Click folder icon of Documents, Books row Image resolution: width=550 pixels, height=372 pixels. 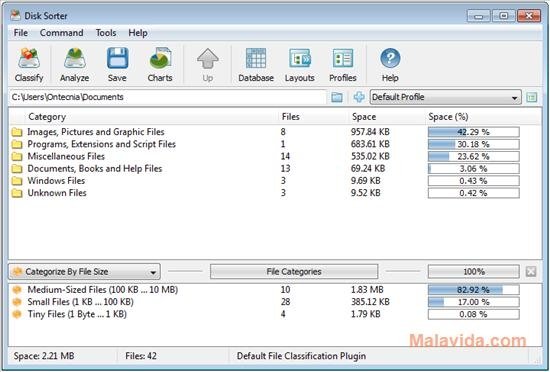pos(17,169)
